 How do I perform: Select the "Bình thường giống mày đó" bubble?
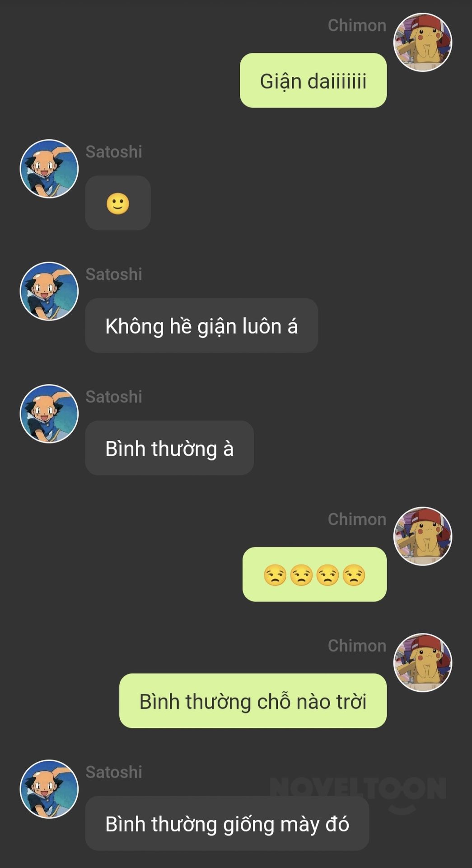227,823
